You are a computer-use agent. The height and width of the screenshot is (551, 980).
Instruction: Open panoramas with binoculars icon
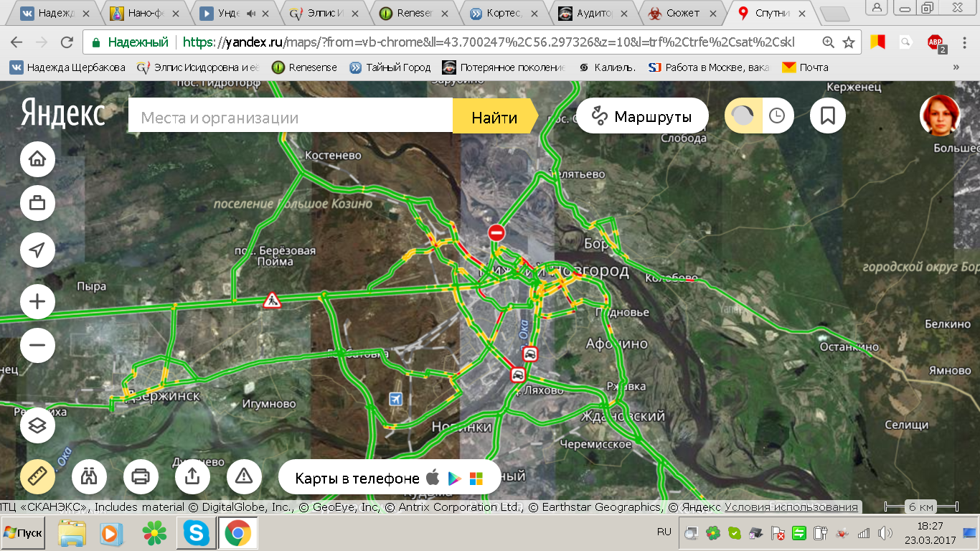89,476
